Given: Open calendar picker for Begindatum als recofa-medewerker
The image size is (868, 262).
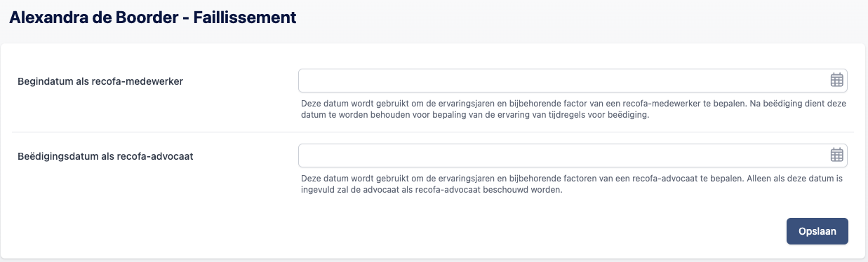Looking at the screenshot, I should coord(836,80).
